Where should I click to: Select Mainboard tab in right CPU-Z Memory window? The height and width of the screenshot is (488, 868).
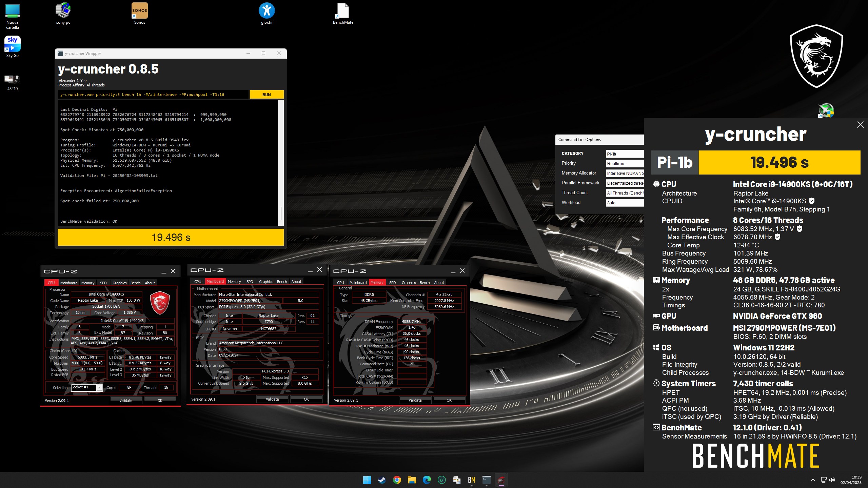[358, 283]
